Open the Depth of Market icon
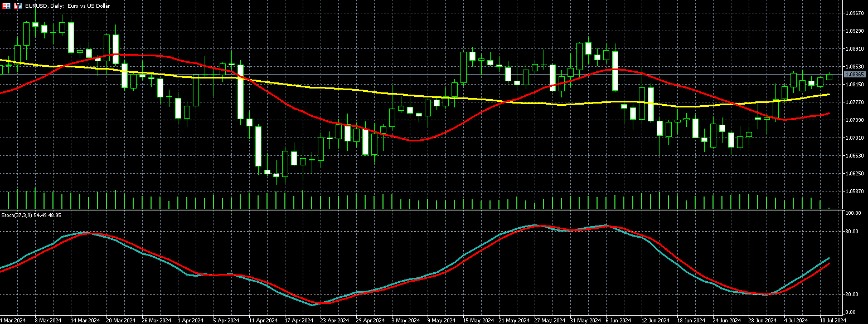Image resolution: width=868 pixels, height=324 pixels. (7, 6)
